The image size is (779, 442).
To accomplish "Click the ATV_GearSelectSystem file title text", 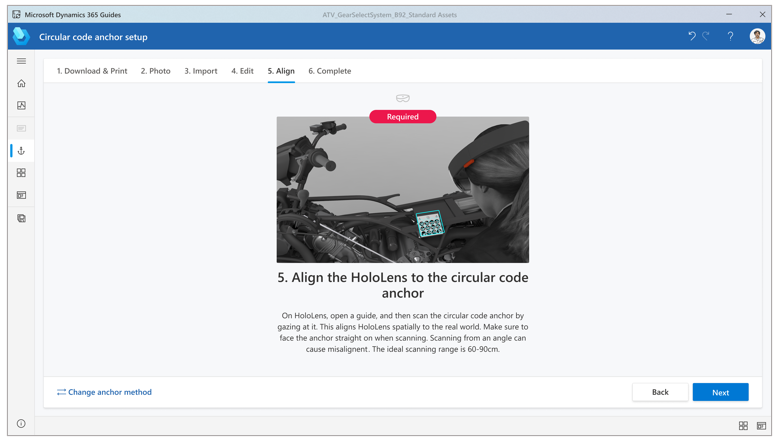I will 390,15.
